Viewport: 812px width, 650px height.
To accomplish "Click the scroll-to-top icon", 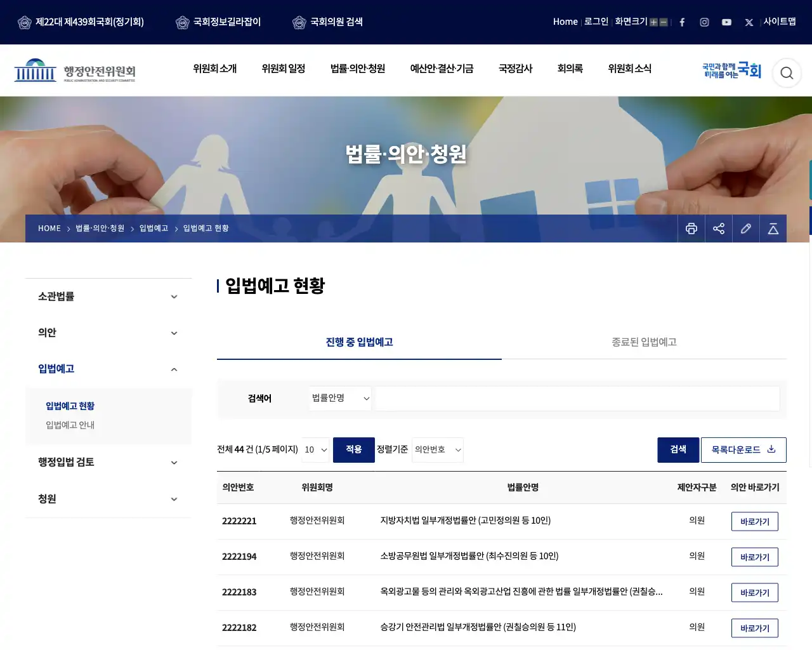I will pyautogui.click(x=773, y=229).
